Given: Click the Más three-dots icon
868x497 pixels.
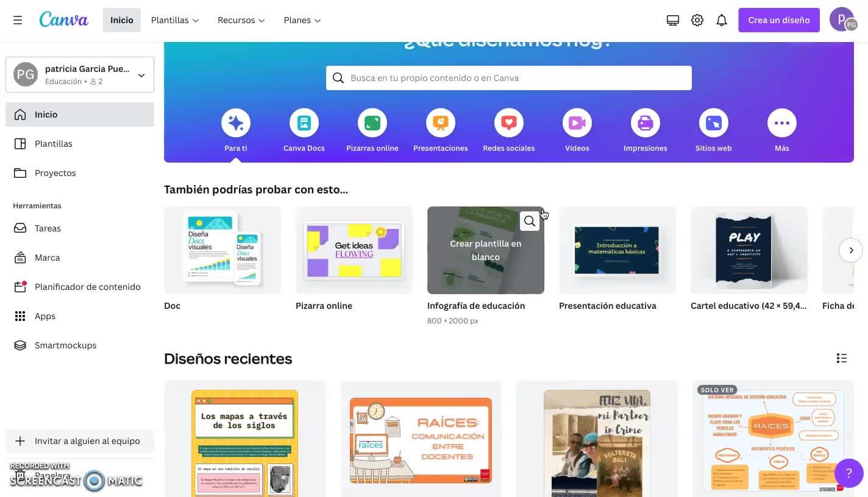Looking at the screenshot, I should pos(782,123).
